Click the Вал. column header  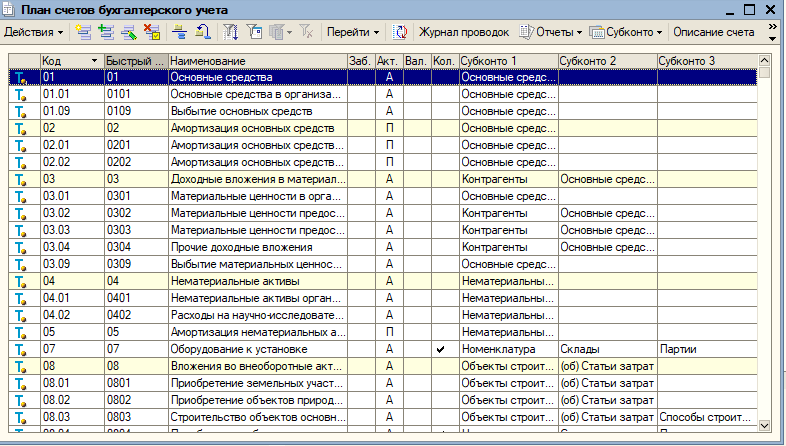pos(417,61)
